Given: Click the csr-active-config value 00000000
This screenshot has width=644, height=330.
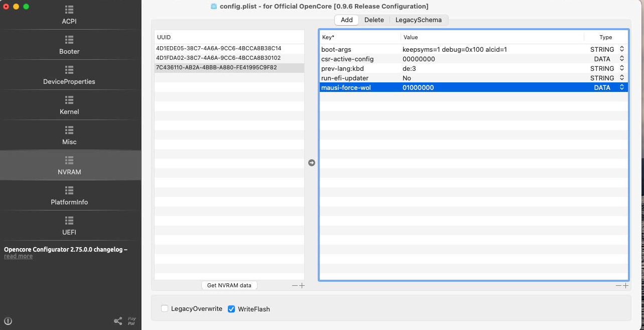Looking at the screenshot, I should (x=419, y=59).
